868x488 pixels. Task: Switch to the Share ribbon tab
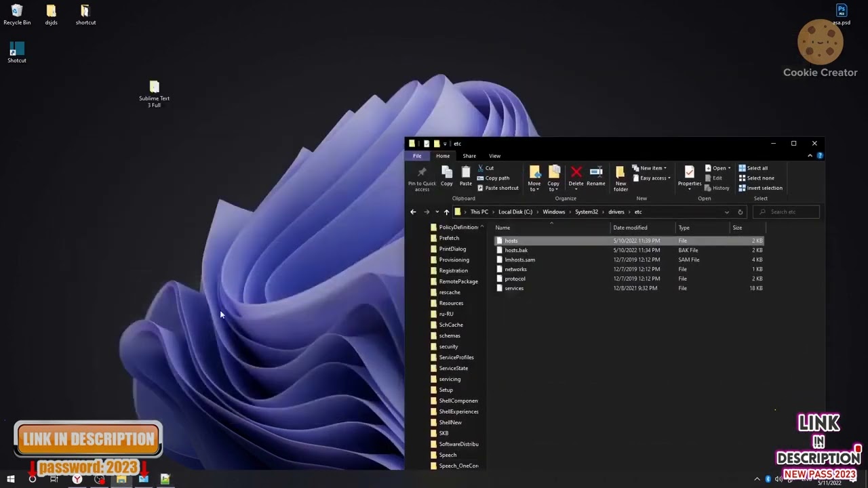coord(469,156)
